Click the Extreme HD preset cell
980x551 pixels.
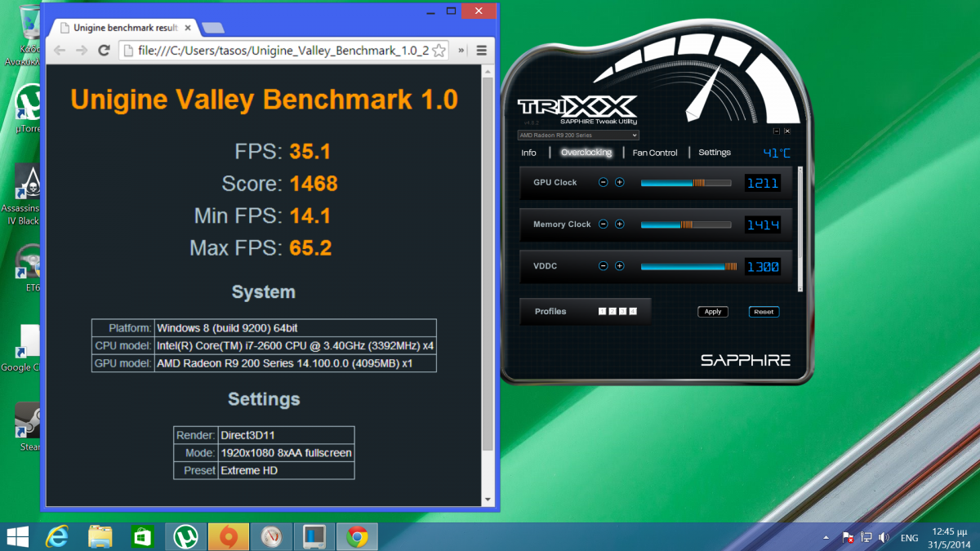click(286, 470)
